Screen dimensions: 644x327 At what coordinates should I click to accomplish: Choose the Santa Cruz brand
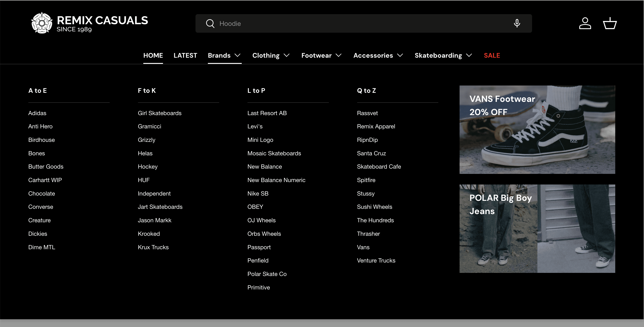371,153
